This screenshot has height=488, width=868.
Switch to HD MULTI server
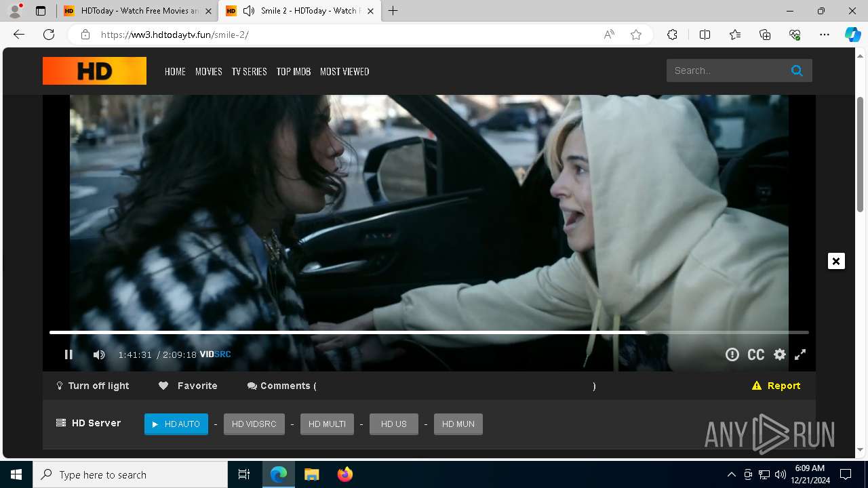[x=327, y=424]
